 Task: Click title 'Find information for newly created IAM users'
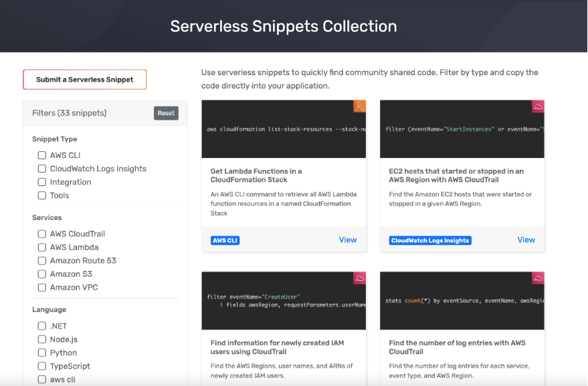(x=277, y=347)
